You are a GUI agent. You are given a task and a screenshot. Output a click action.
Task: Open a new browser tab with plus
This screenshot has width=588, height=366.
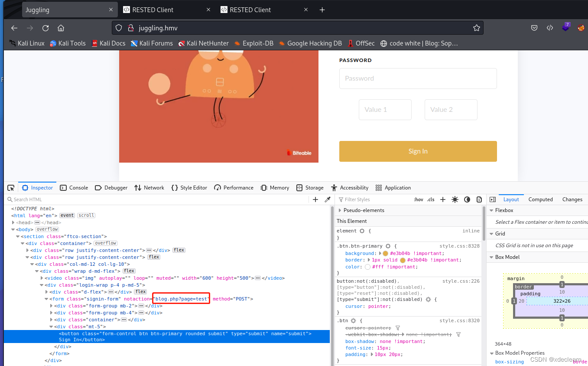point(322,10)
